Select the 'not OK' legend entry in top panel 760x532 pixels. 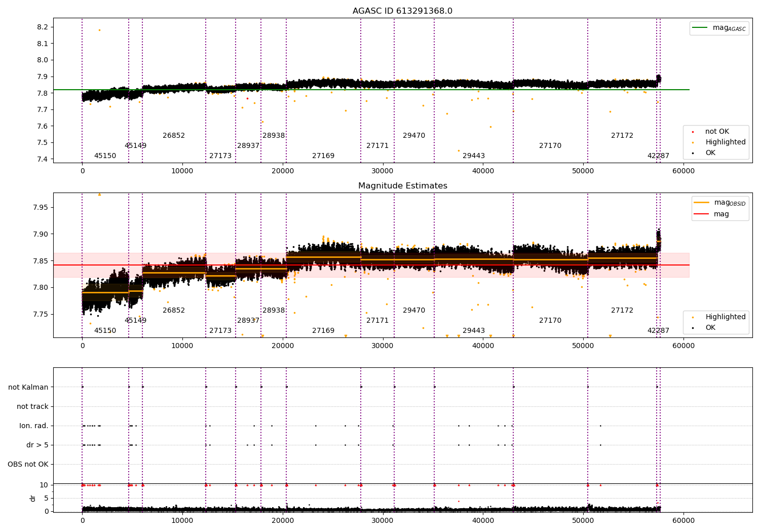click(716, 132)
